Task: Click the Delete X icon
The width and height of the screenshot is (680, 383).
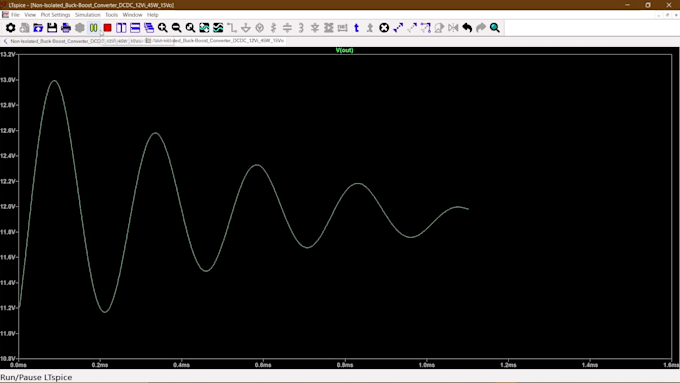Action: pos(384,28)
